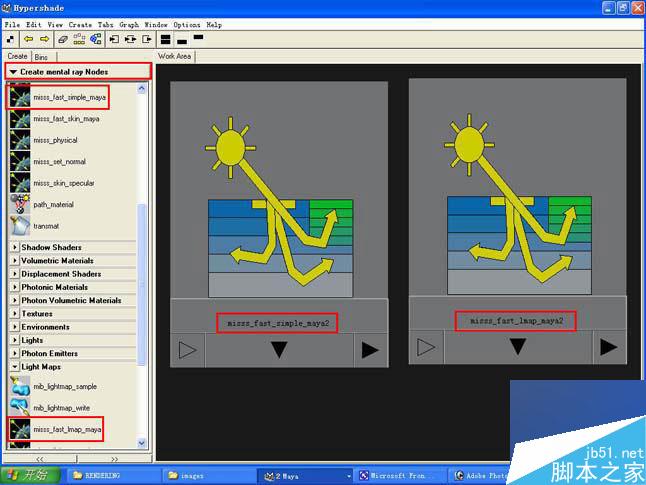Toggle the Create bar on/off icon

(x=10, y=40)
